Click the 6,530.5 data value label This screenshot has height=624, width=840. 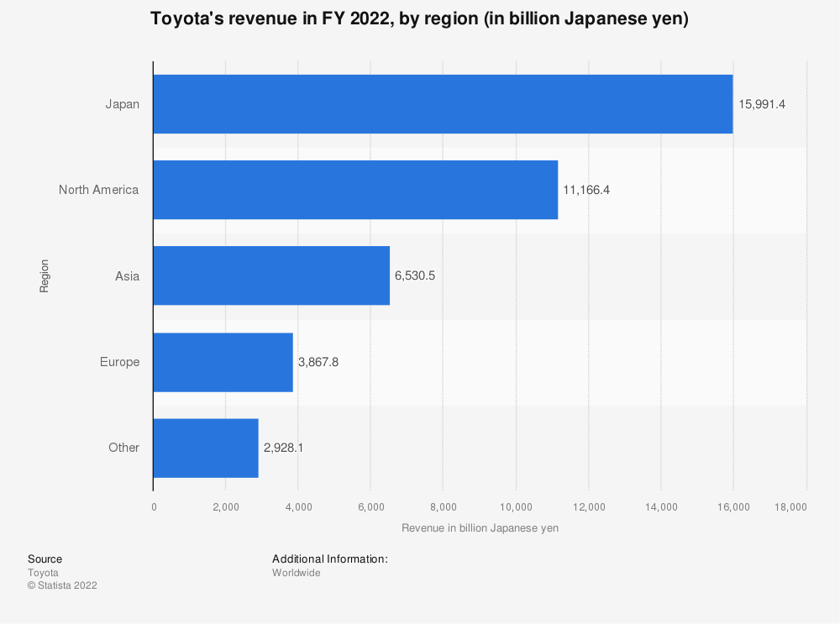pos(415,275)
